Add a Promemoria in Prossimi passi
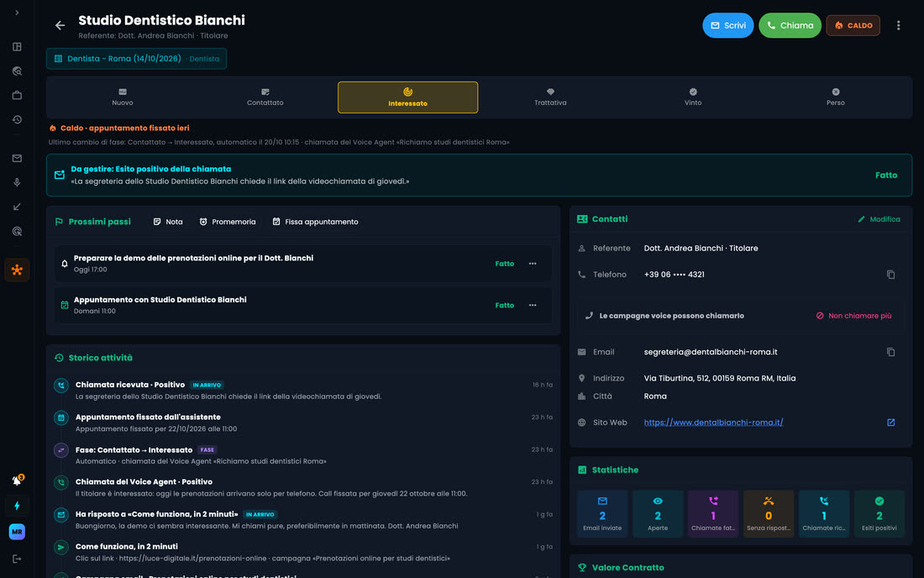The image size is (924, 578). [228, 222]
